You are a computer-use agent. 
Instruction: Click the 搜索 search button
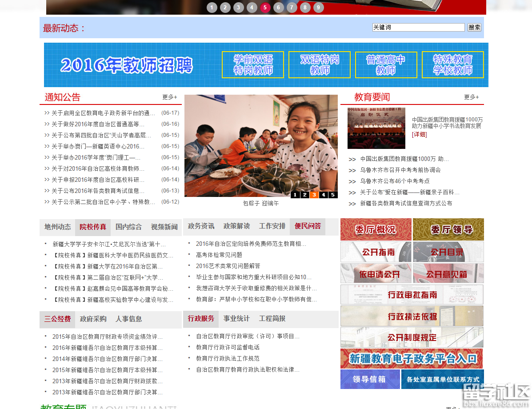pyautogui.click(x=474, y=28)
